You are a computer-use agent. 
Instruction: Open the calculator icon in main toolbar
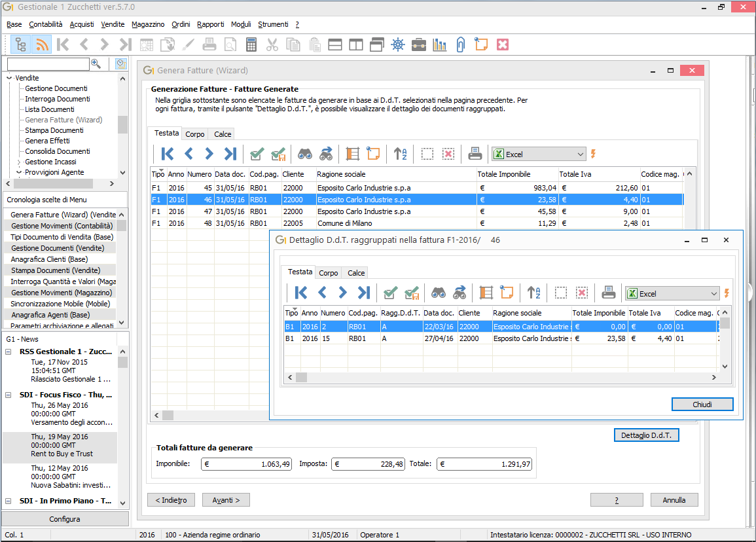(251, 45)
